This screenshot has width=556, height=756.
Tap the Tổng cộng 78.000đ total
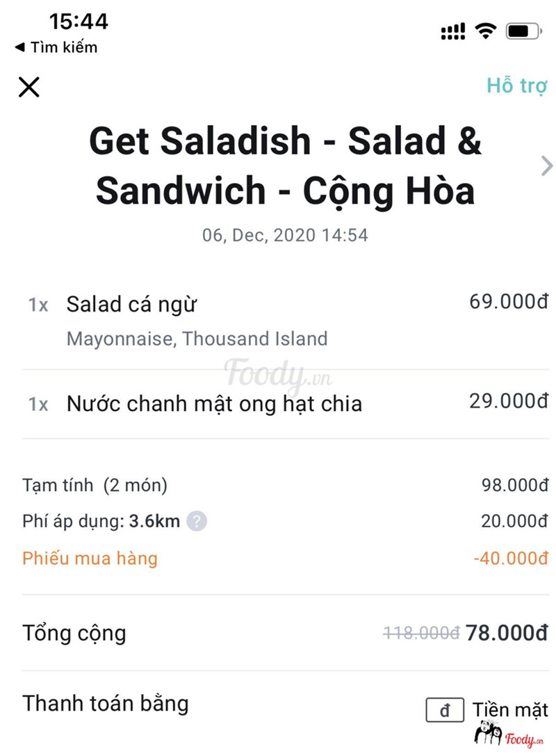[x=507, y=634]
